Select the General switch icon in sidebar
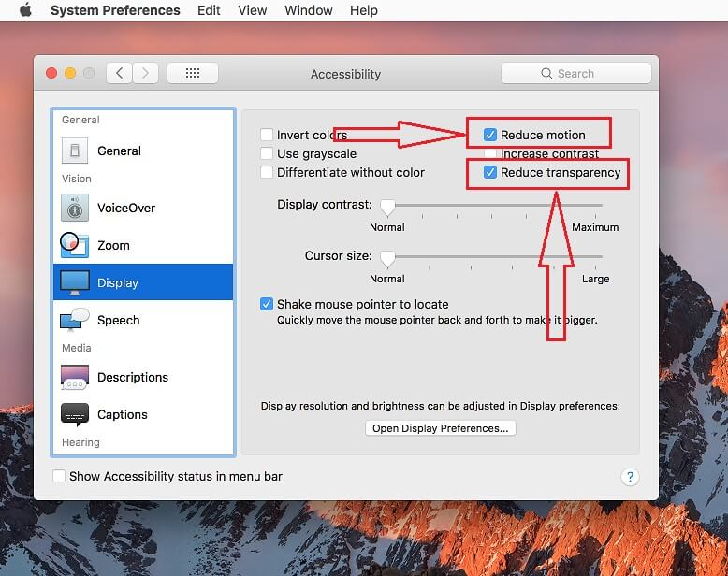728x576 pixels. pos(75,151)
